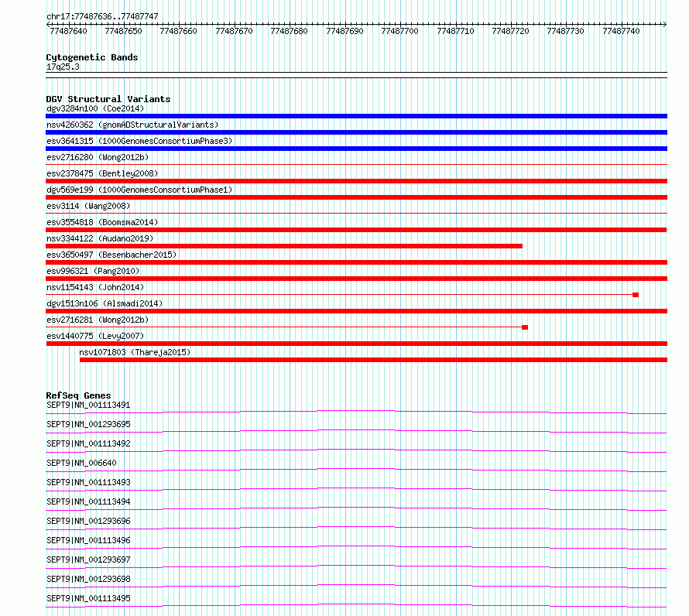689x616 pixels.
Task: Open SEPT9|NM_001113491 transcript label
Action: pos(88,405)
